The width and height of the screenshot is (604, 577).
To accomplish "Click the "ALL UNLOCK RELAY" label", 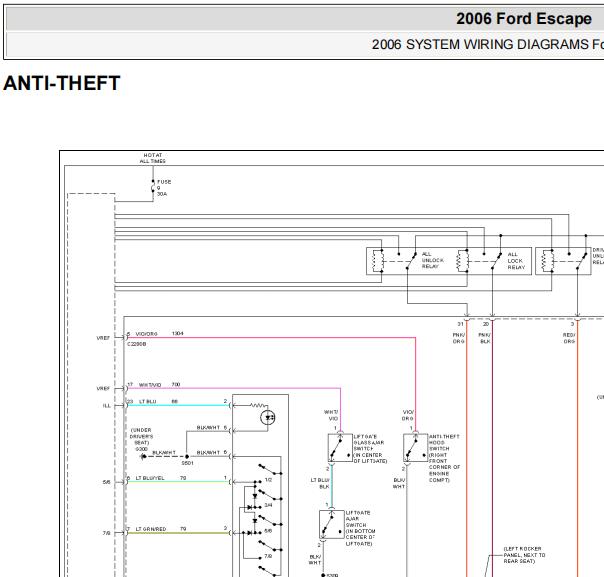I will coord(432,260).
